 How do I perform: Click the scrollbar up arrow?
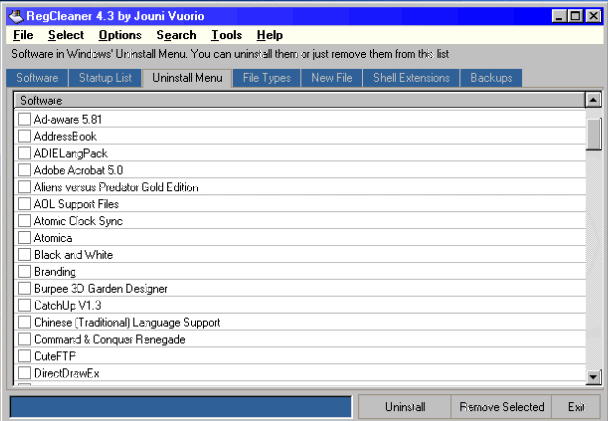click(x=593, y=100)
